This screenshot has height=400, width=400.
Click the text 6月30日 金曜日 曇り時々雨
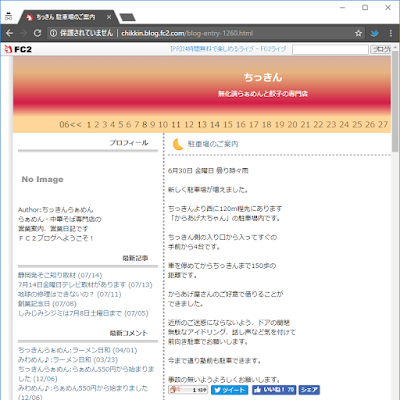coord(208,171)
